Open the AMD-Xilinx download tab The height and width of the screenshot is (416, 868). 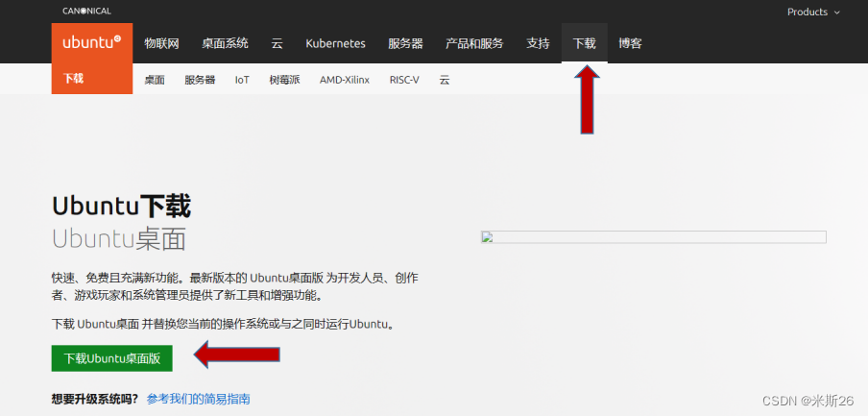coord(345,80)
